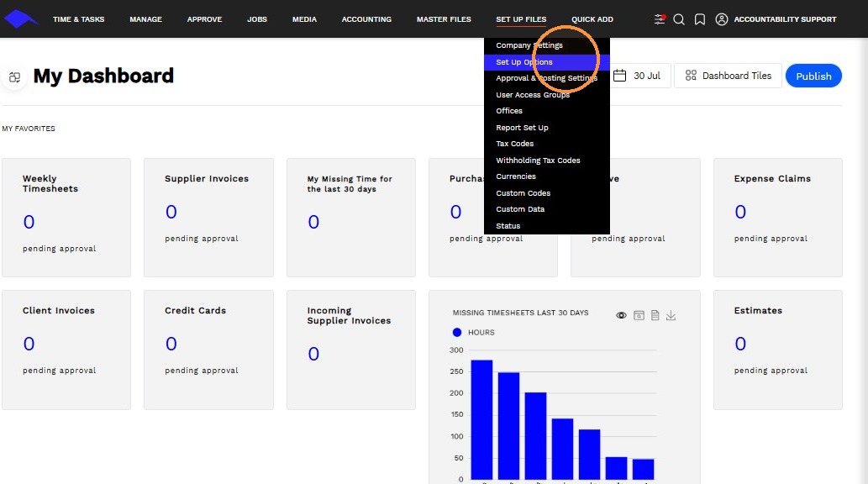Open ACCOUNTABILITY SUPPORT account link
868x484 pixels.
coord(785,19)
